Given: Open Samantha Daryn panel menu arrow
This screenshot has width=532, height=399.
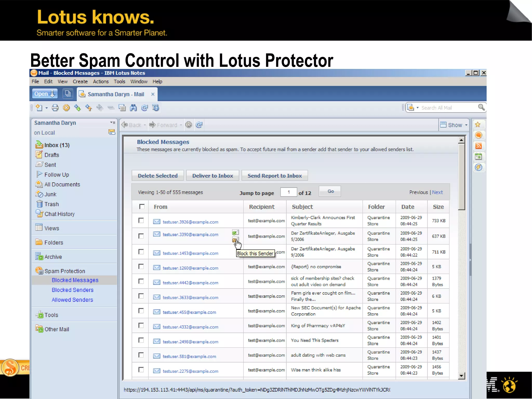Looking at the screenshot, I should [112, 122].
